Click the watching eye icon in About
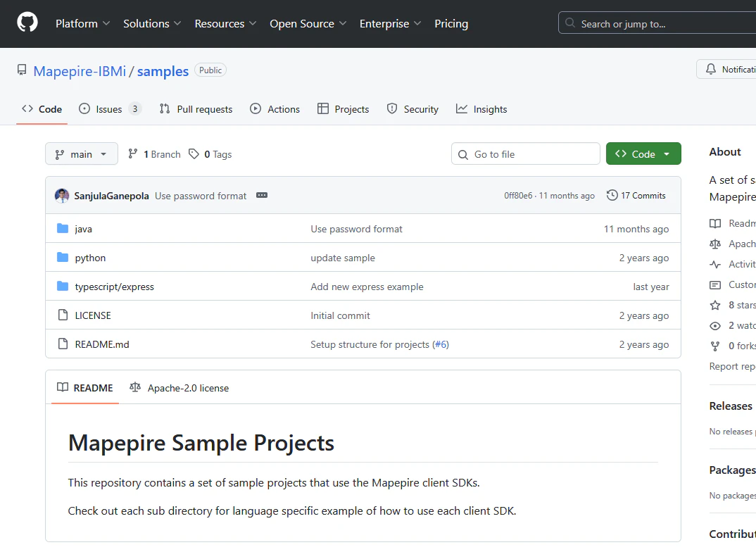756x552 pixels. [x=715, y=326]
